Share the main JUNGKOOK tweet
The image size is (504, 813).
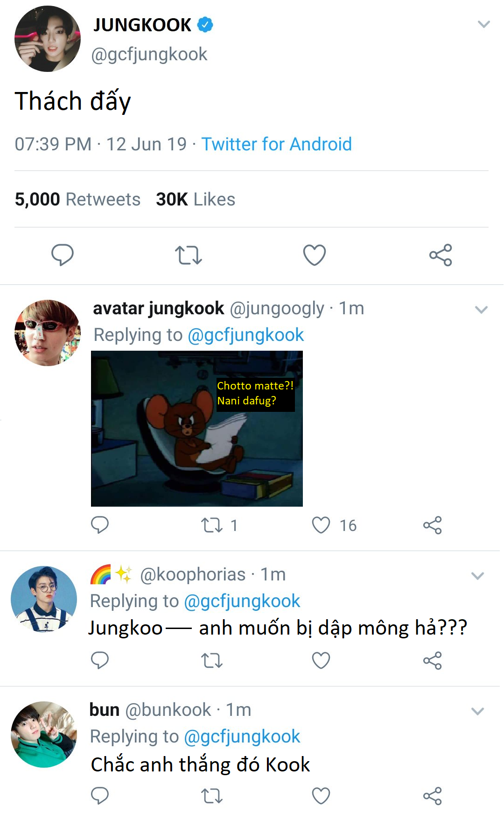441,255
